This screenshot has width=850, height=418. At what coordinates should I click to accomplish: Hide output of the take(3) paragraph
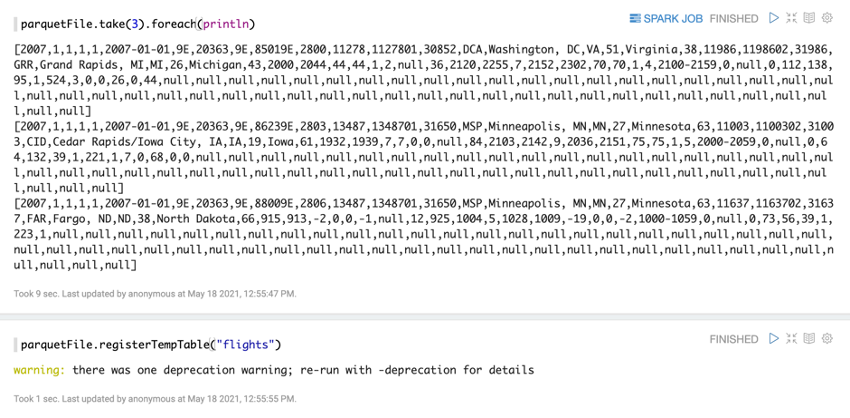[x=809, y=18]
